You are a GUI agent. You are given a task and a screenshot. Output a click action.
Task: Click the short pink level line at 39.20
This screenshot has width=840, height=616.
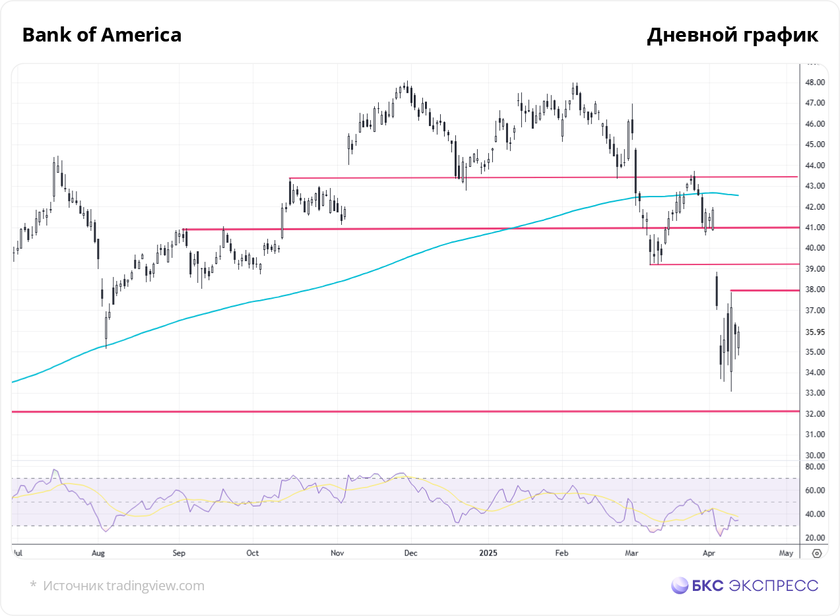tap(724, 264)
